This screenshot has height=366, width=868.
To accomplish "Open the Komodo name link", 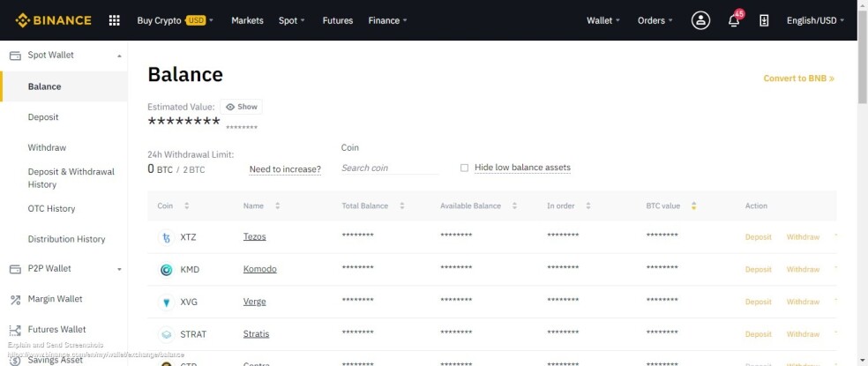I will (x=259, y=269).
